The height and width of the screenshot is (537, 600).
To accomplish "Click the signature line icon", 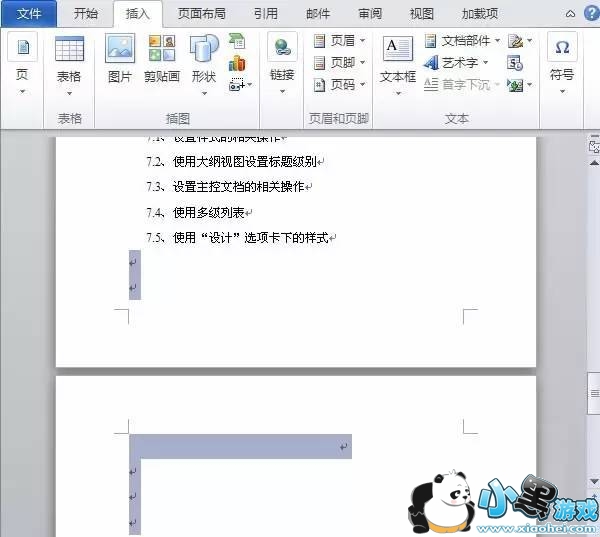I will (515, 41).
